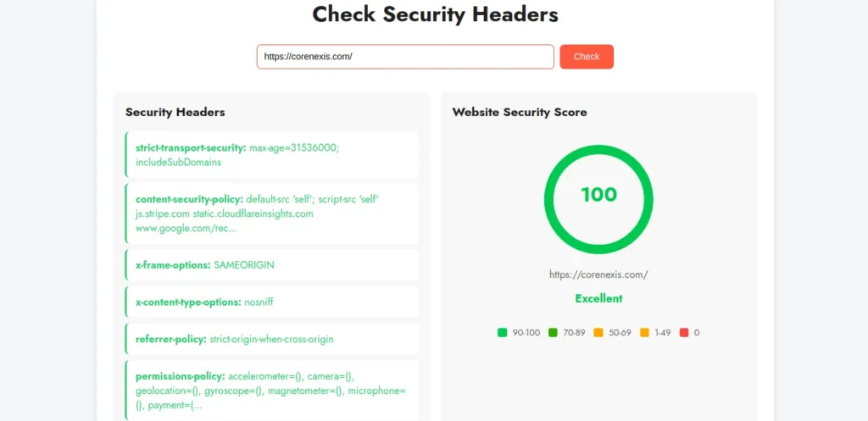This screenshot has width=868, height=421.
Task: Click the orange Check button
Action: tap(587, 57)
